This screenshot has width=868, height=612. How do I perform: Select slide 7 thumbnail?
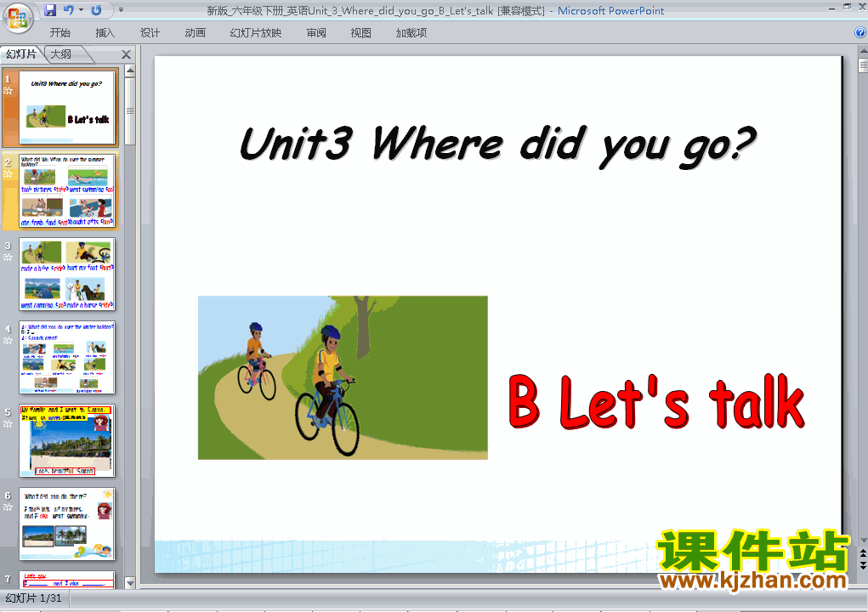(67, 580)
